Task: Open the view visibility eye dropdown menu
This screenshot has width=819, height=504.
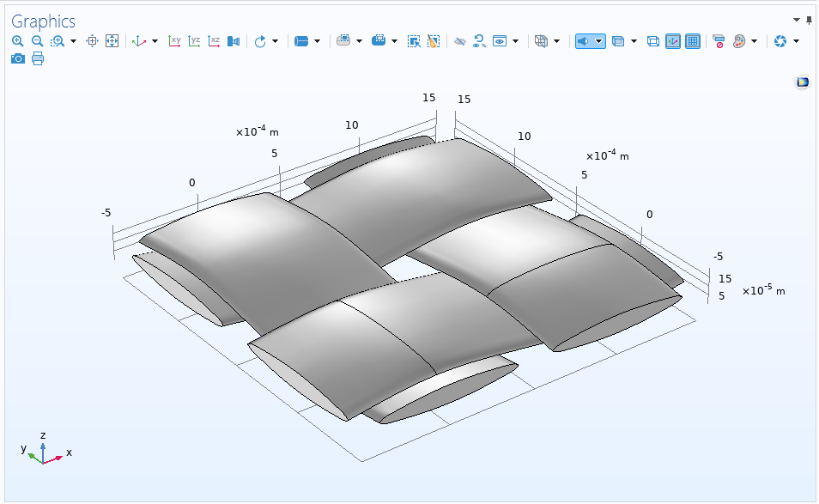Action: [516, 41]
